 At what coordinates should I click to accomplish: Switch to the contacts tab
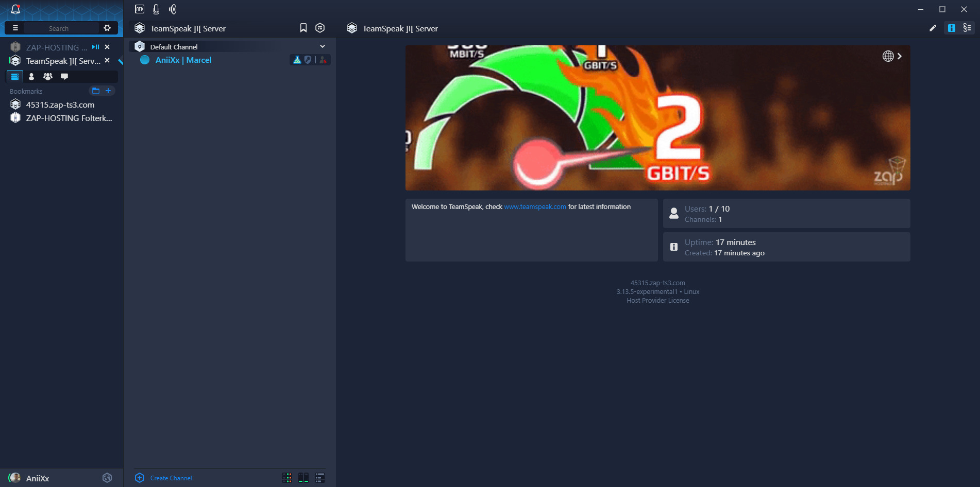pyautogui.click(x=31, y=76)
